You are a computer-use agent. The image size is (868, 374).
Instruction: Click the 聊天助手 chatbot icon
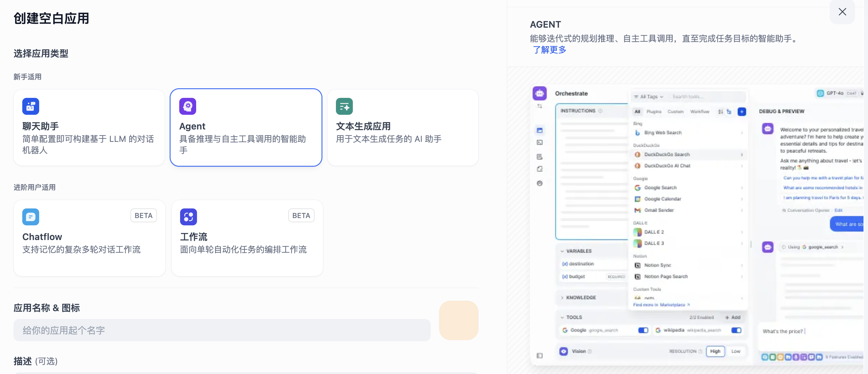click(x=31, y=107)
